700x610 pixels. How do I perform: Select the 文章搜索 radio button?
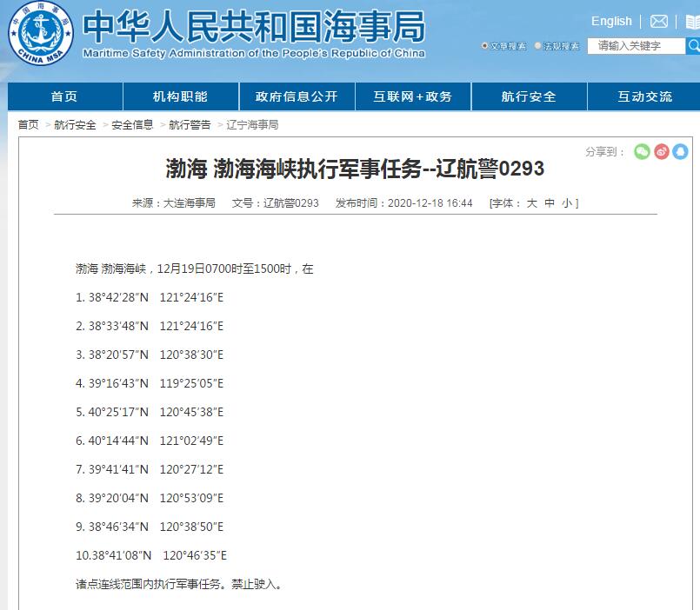[484, 45]
